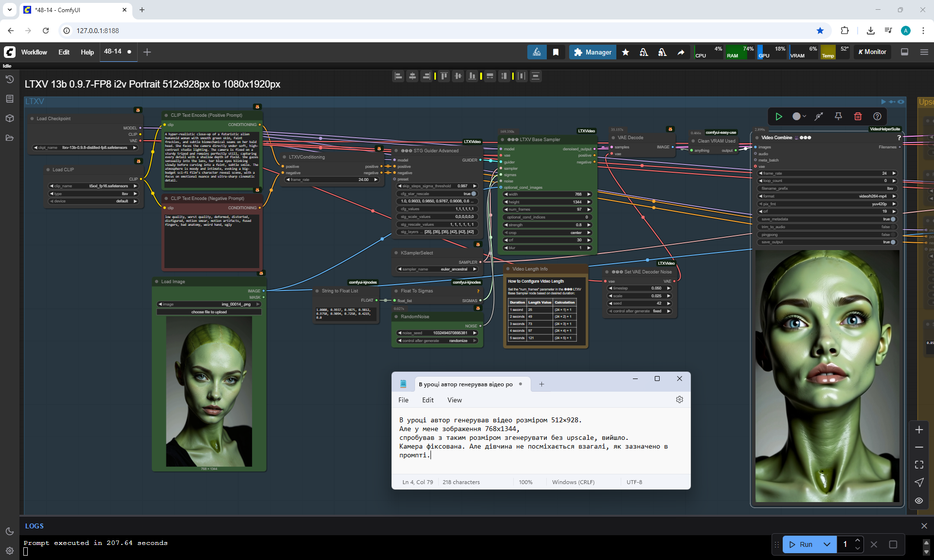
Task: Pin the Video Combine node with the pin icon
Action: click(838, 116)
